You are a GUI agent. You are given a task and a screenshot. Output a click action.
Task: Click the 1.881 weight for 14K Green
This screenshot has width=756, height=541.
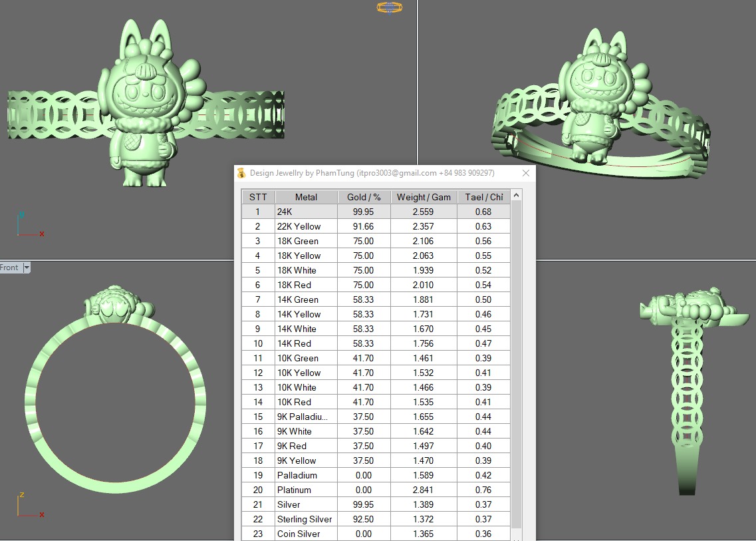[x=424, y=299]
